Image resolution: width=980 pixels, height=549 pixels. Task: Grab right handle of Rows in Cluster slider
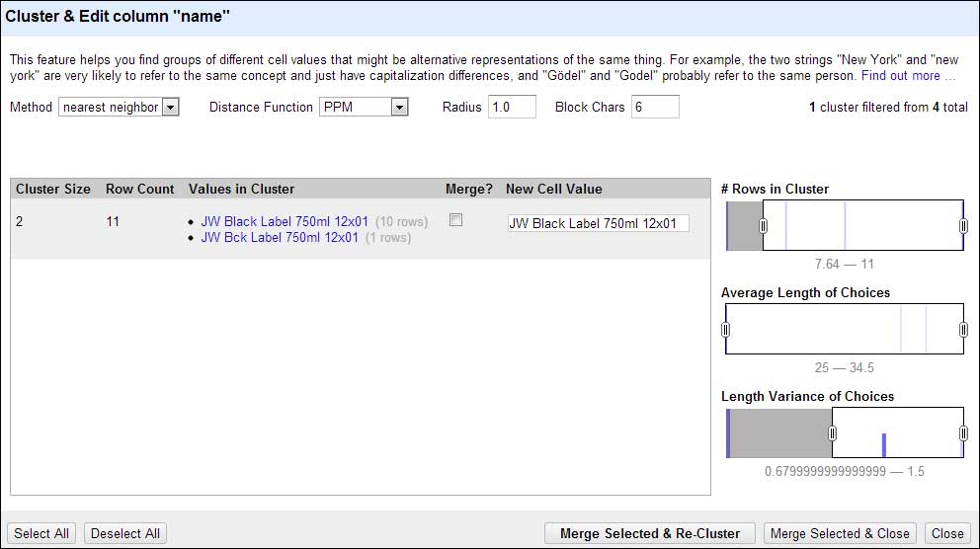[x=964, y=226]
